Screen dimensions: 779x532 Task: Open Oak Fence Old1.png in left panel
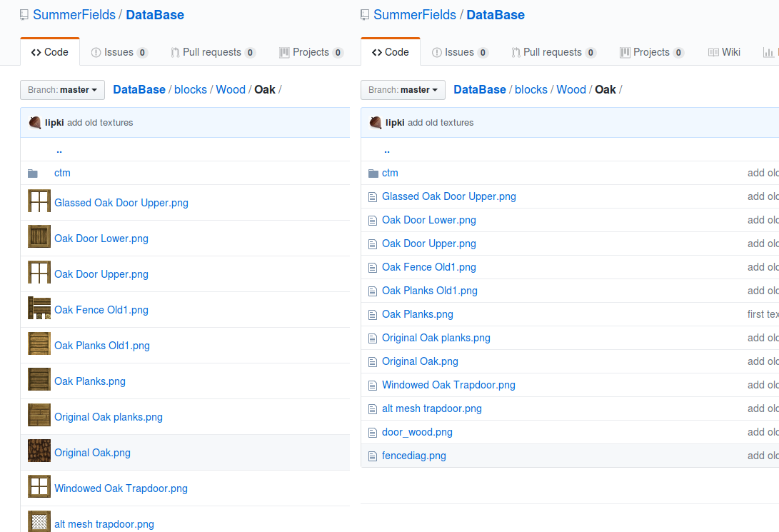(101, 309)
